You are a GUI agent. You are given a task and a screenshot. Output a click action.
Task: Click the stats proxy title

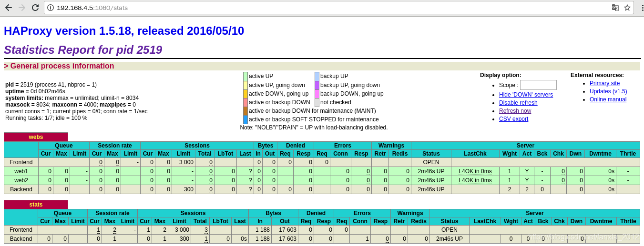pos(36,205)
